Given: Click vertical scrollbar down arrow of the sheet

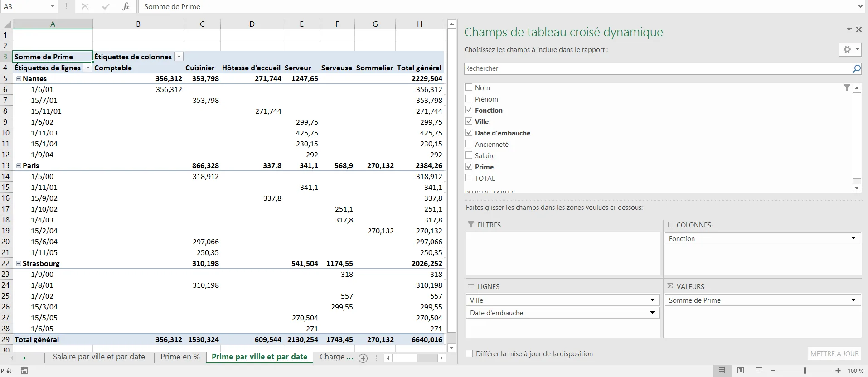Looking at the screenshot, I should [x=451, y=348].
